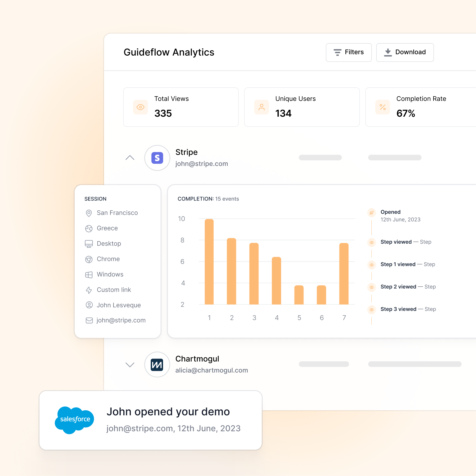Viewport: 476px width, 476px height.
Task: Click the Stripe logo avatar
Action: 157,158
